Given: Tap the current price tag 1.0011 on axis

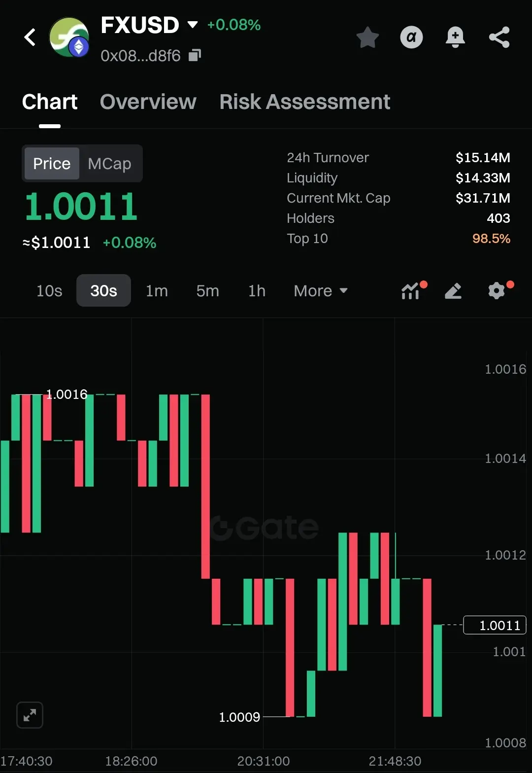Looking at the screenshot, I should (495, 625).
